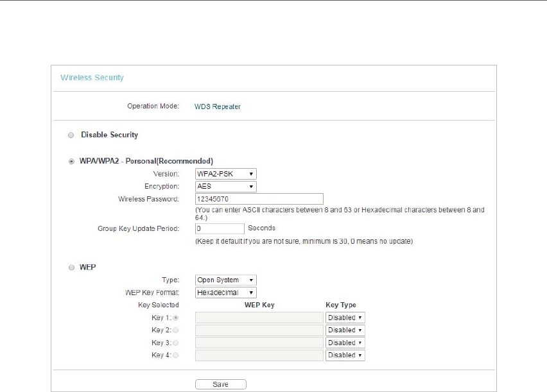Image resolution: width=547 pixels, height=392 pixels.
Task: Open the WEP Key Format dropdown
Action: coord(225,293)
